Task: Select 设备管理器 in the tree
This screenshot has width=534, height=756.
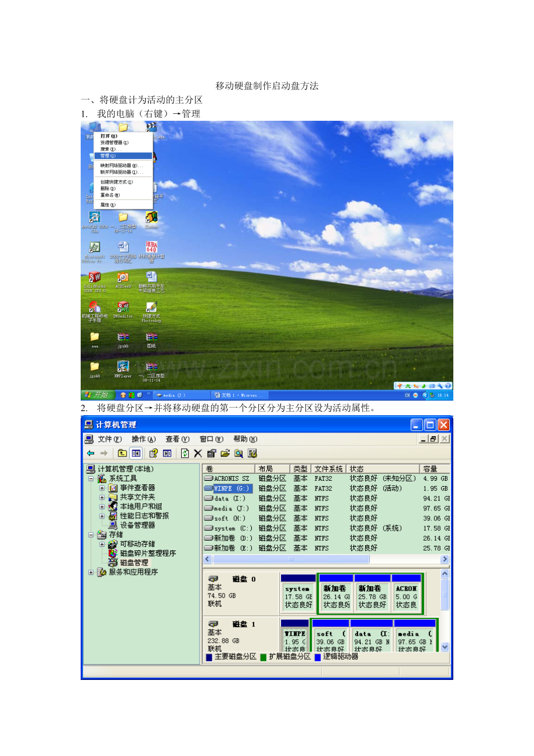Action: click(137, 525)
